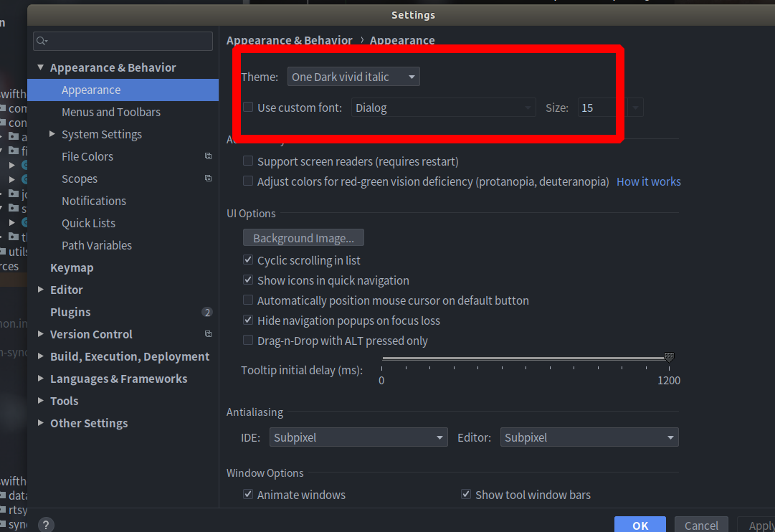Image resolution: width=775 pixels, height=532 pixels.
Task: Select Keymap in the settings tree
Action: click(x=72, y=267)
